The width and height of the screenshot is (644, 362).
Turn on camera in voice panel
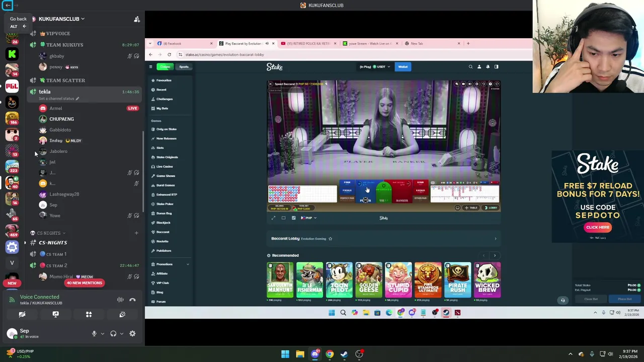(x=22, y=314)
